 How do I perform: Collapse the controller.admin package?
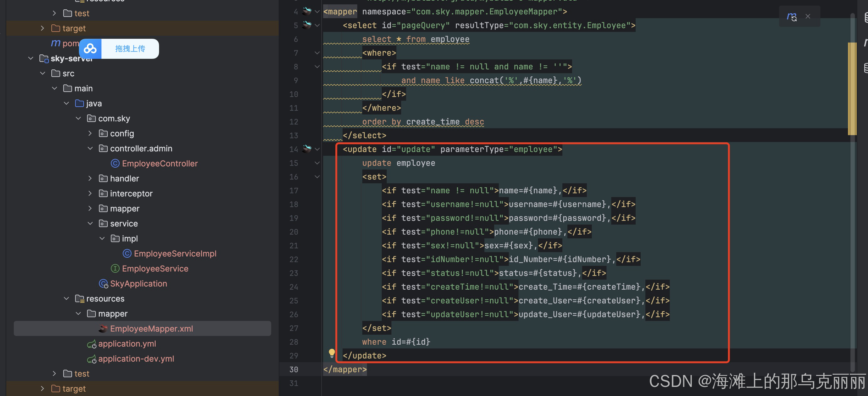pos(90,149)
